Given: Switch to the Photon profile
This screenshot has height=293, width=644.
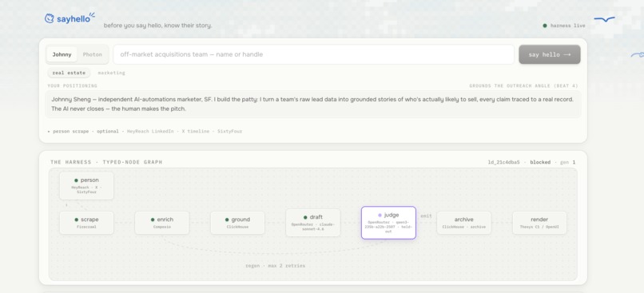Looking at the screenshot, I should click(93, 54).
